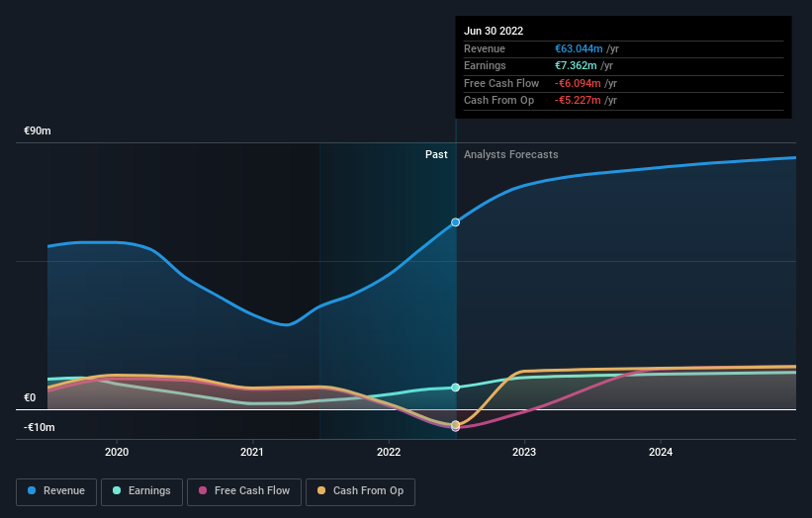Click the 2024 x-axis label
The height and width of the screenshot is (518, 812).
tap(661, 453)
